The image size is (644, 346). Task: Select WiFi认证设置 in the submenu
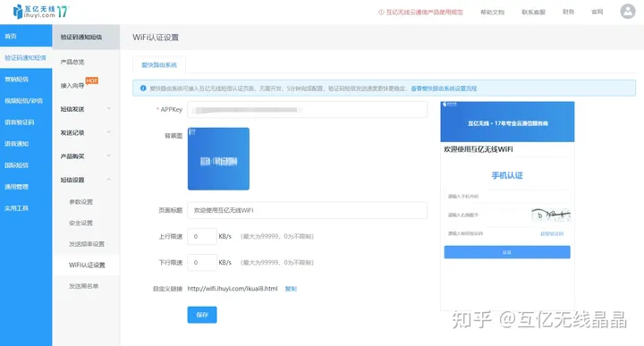click(87, 266)
